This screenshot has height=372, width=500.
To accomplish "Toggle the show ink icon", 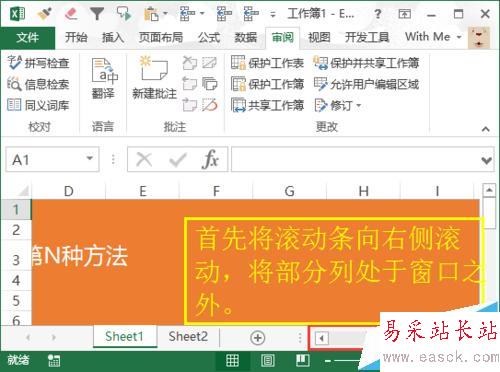I will coord(209,105).
